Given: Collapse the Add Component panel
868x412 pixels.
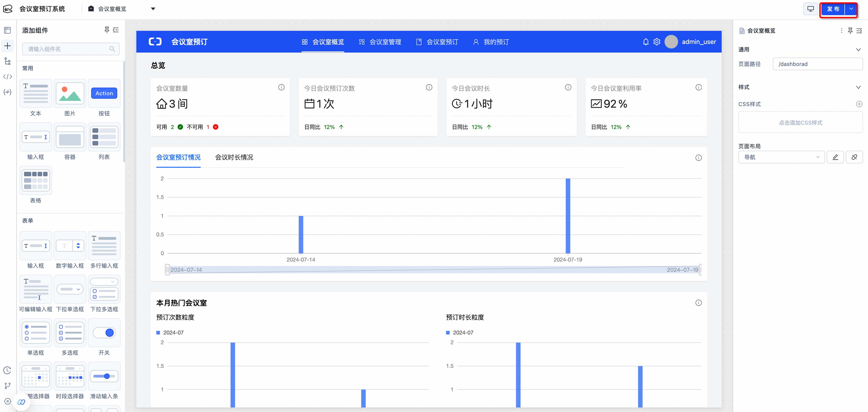Looking at the screenshot, I should (x=116, y=30).
